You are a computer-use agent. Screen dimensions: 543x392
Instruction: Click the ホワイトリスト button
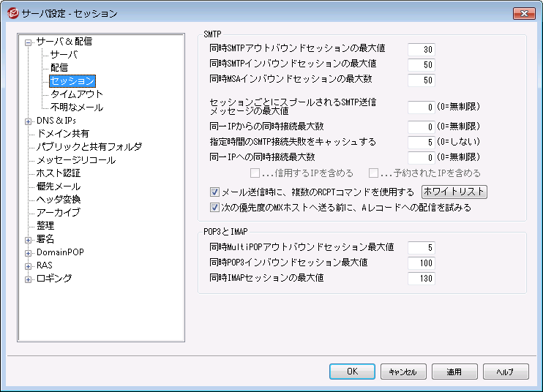point(454,192)
